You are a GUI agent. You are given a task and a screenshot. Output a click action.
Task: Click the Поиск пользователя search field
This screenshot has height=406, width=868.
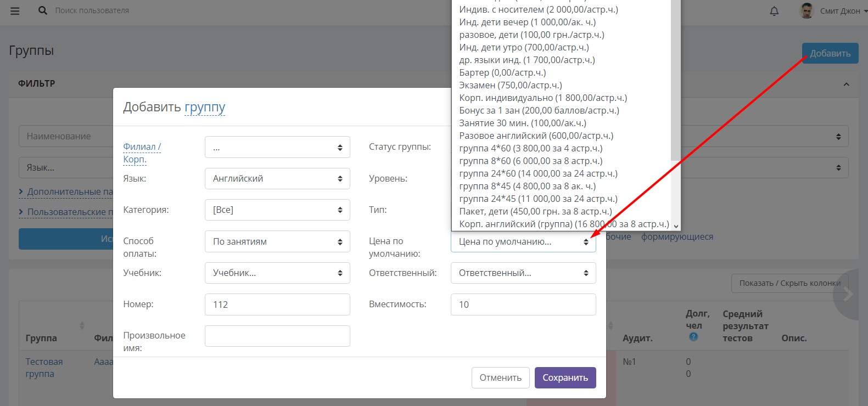[x=92, y=10]
